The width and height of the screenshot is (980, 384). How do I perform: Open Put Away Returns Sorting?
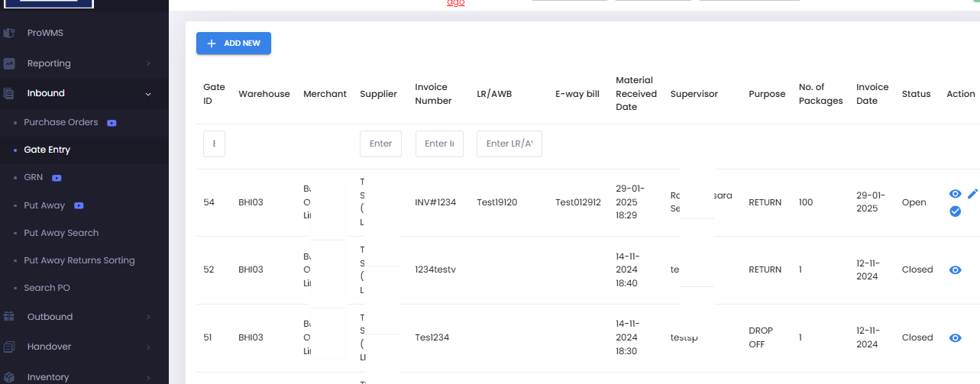tap(79, 260)
